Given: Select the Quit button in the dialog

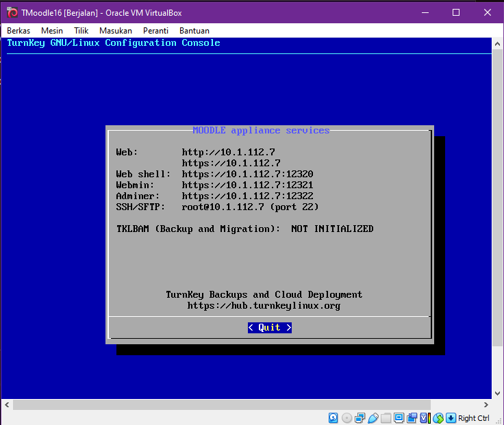Looking at the screenshot, I should tap(270, 327).
